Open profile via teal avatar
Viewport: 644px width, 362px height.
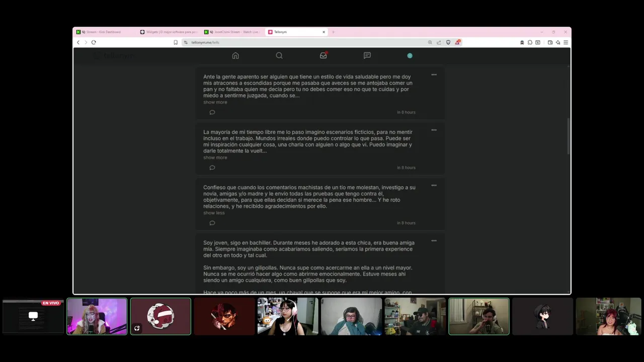(410, 56)
